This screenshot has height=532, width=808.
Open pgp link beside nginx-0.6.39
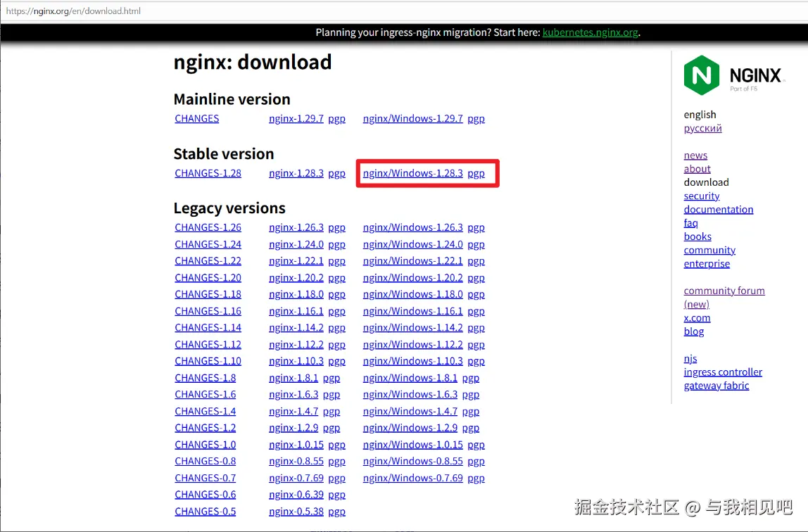pos(336,495)
